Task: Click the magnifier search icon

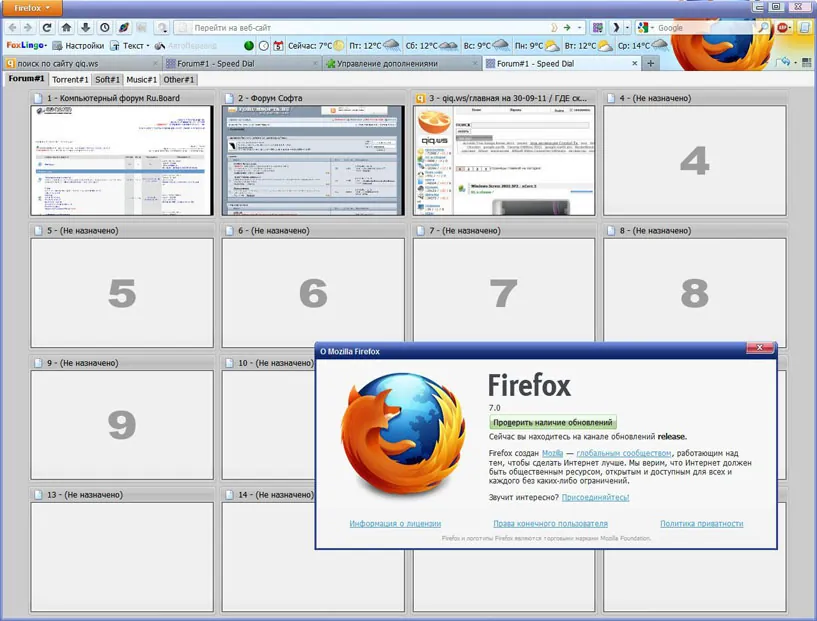Action: (763, 28)
